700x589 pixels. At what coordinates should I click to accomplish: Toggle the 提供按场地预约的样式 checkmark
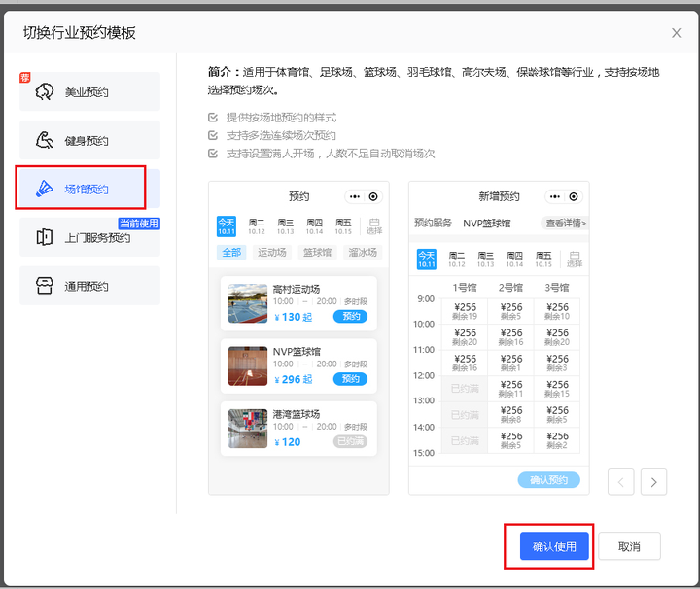pos(214,118)
